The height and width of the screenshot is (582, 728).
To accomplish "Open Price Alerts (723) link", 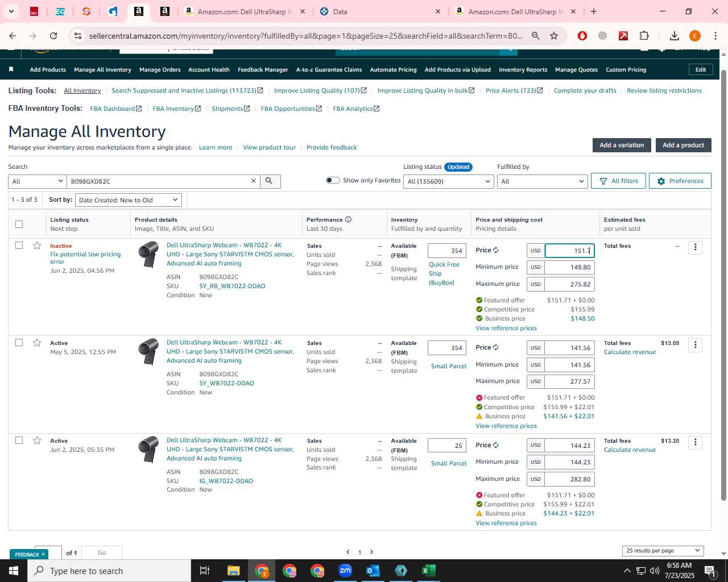I will click(x=514, y=90).
